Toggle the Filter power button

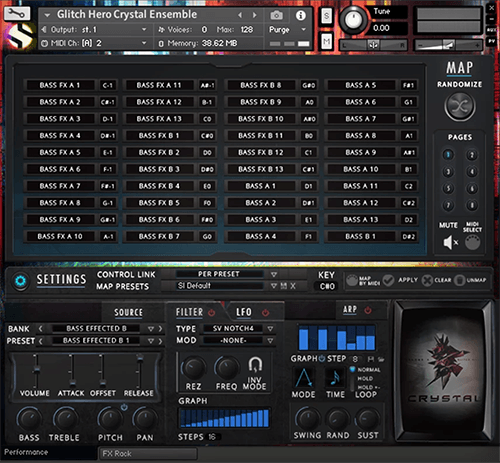click(212, 313)
